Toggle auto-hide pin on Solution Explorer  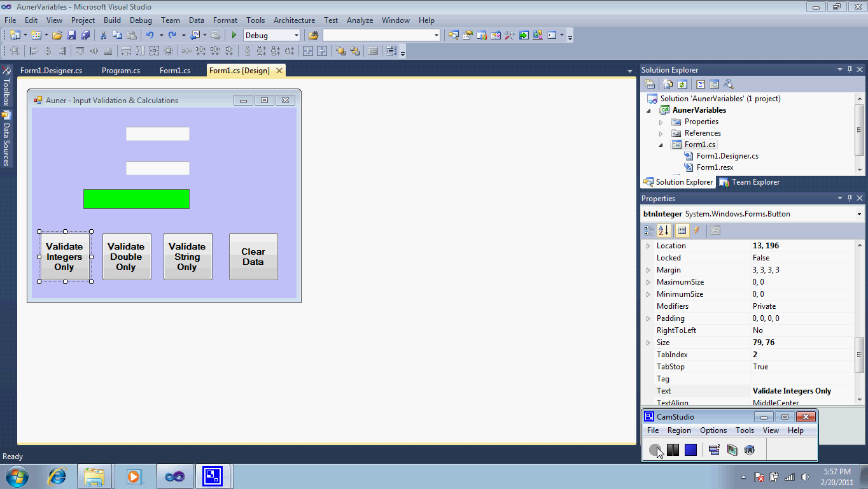pos(849,69)
